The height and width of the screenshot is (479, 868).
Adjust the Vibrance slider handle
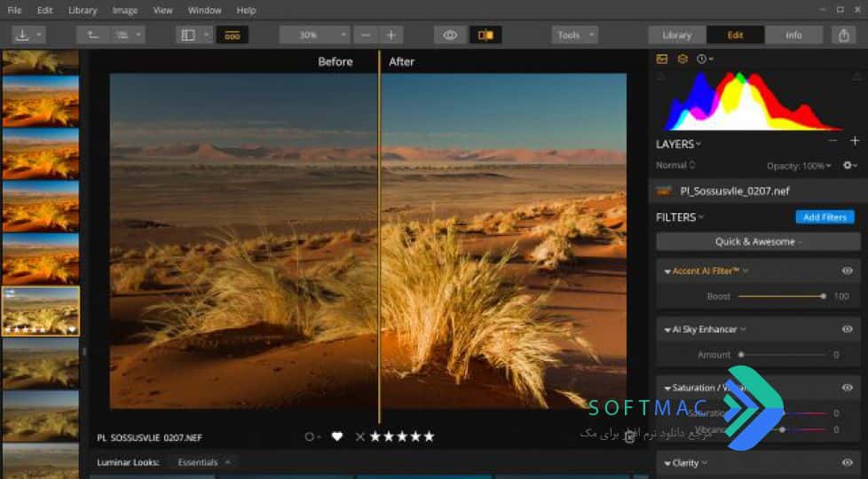pyautogui.click(x=782, y=429)
